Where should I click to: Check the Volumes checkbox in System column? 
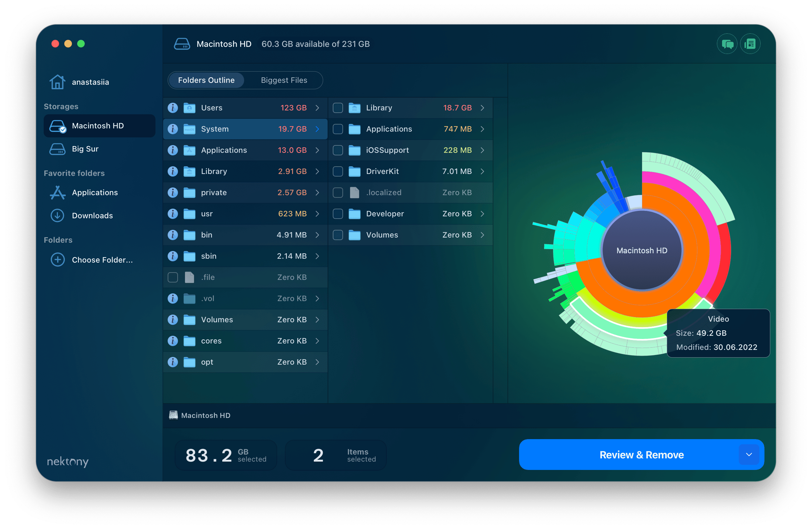(338, 235)
